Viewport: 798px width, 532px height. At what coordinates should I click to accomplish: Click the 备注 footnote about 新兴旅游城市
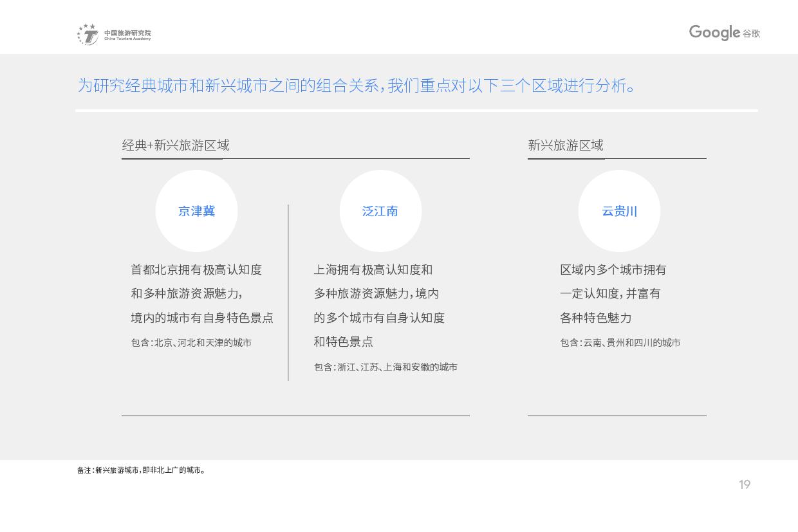tap(142, 470)
